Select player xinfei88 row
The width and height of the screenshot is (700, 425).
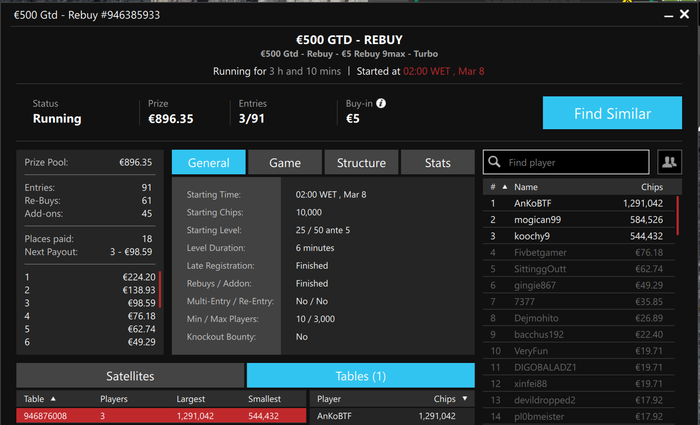click(579, 383)
